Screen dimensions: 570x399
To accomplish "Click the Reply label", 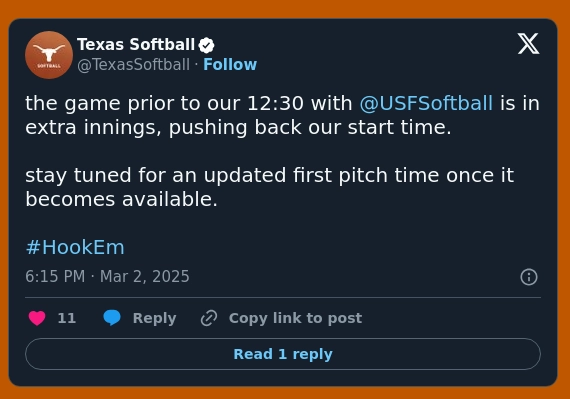I will click(x=154, y=318).
